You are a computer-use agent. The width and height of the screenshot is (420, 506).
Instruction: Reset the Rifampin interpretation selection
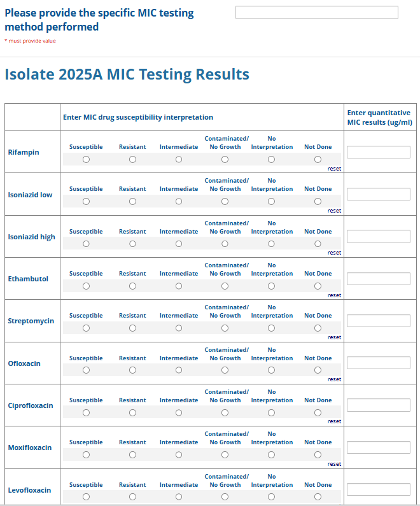pyautogui.click(x=334, y=169)
